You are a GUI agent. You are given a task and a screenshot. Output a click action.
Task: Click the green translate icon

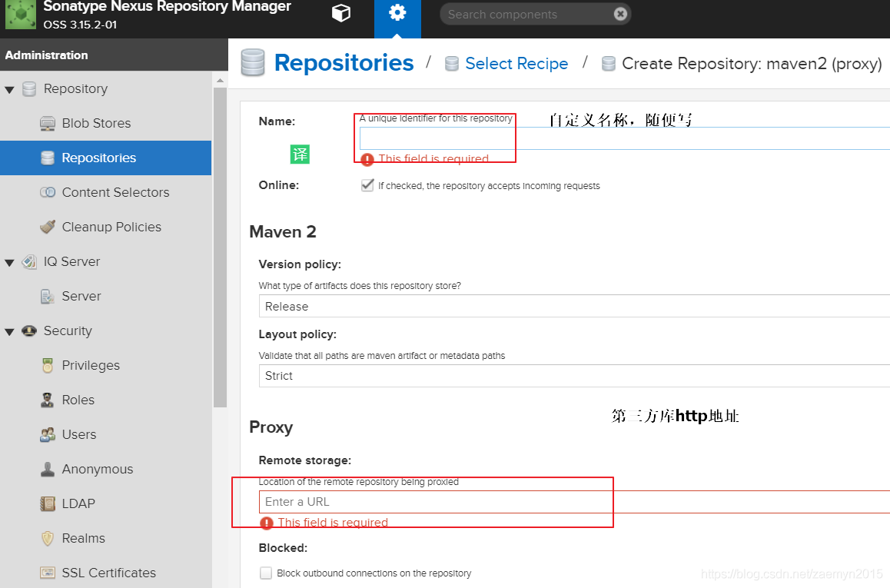[300, 154]
